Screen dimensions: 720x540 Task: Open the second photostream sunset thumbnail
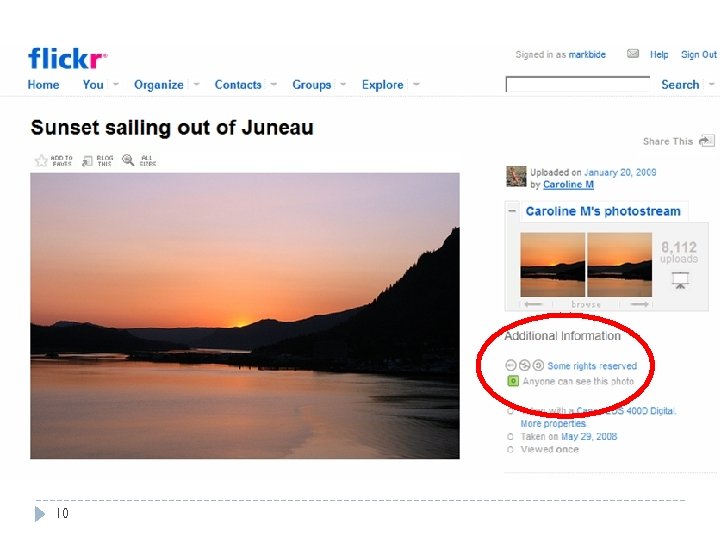point(619,264)
